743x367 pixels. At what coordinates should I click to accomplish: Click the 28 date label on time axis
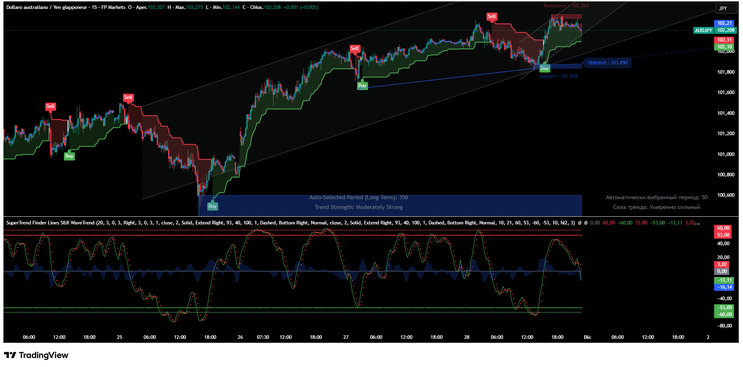[467, 338]
